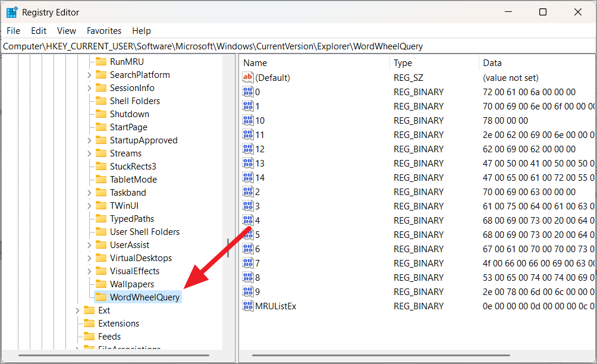The image size is (597, 364).
Task: Open the File menu
Action: [13, 31]
